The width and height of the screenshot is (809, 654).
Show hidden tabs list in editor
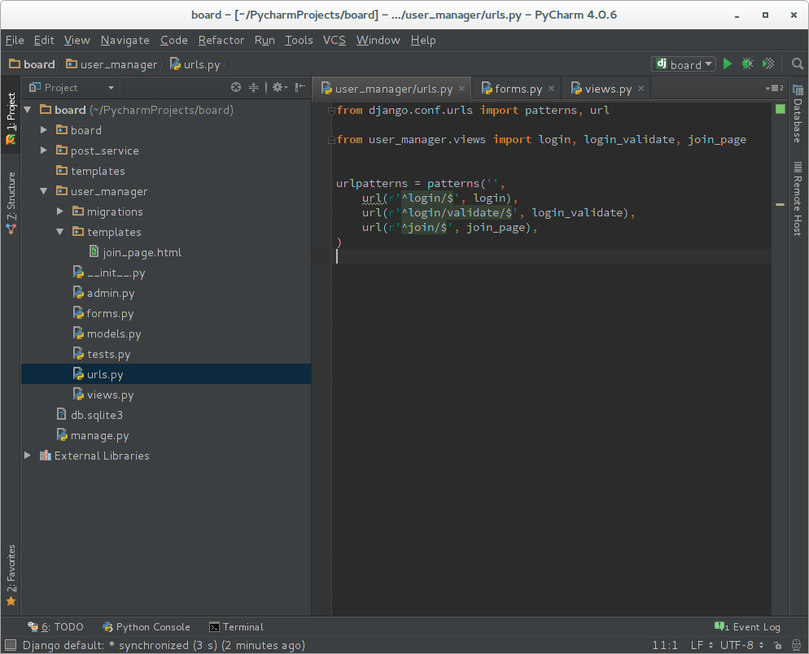click(x=774, y=88)
